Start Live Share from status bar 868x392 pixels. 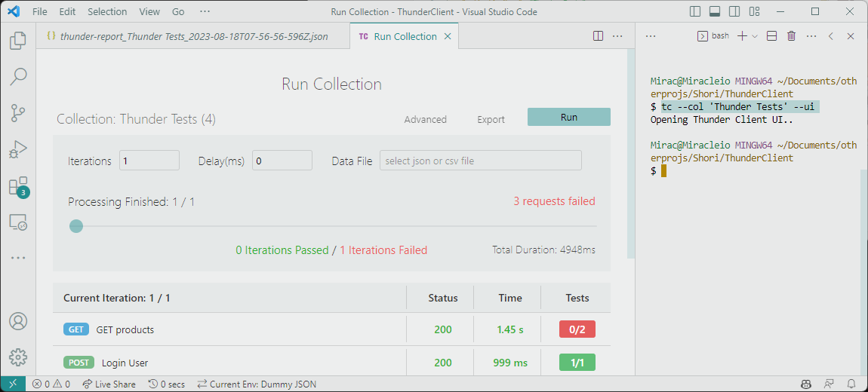[x=109, y=384]
